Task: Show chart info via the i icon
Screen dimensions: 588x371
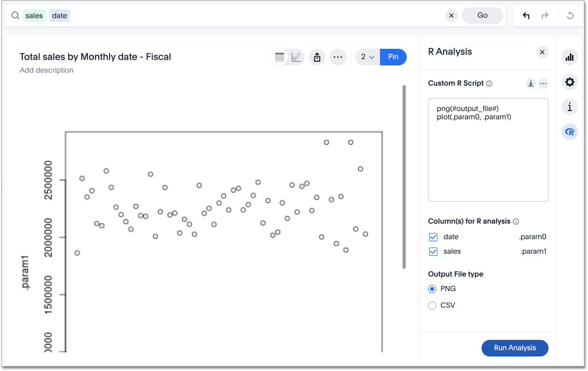Action: [x=569, y=107]
